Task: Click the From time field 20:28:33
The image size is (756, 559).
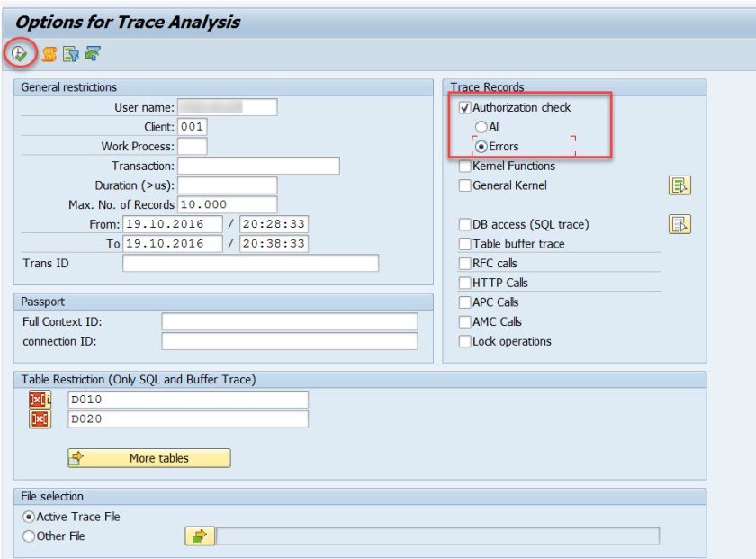Action: coord(274,224)
